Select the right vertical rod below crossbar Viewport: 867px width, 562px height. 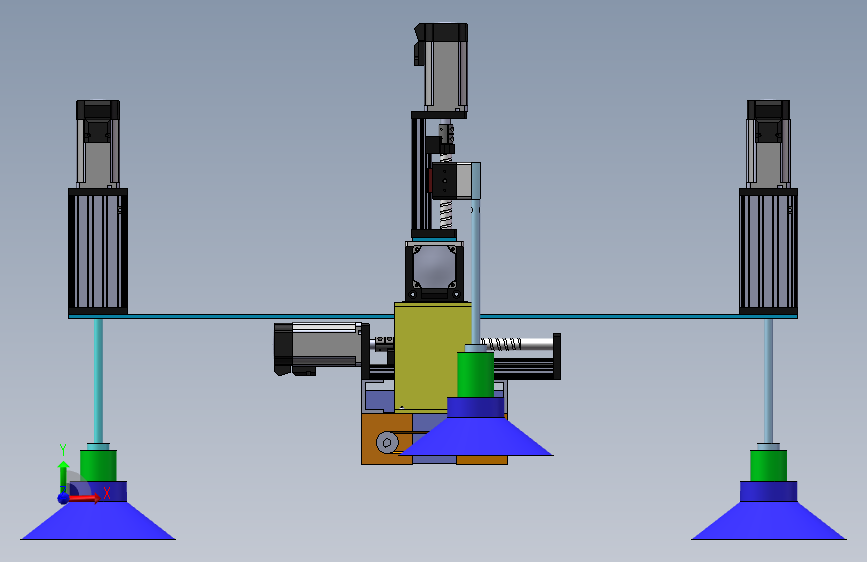tap(769, 381)
